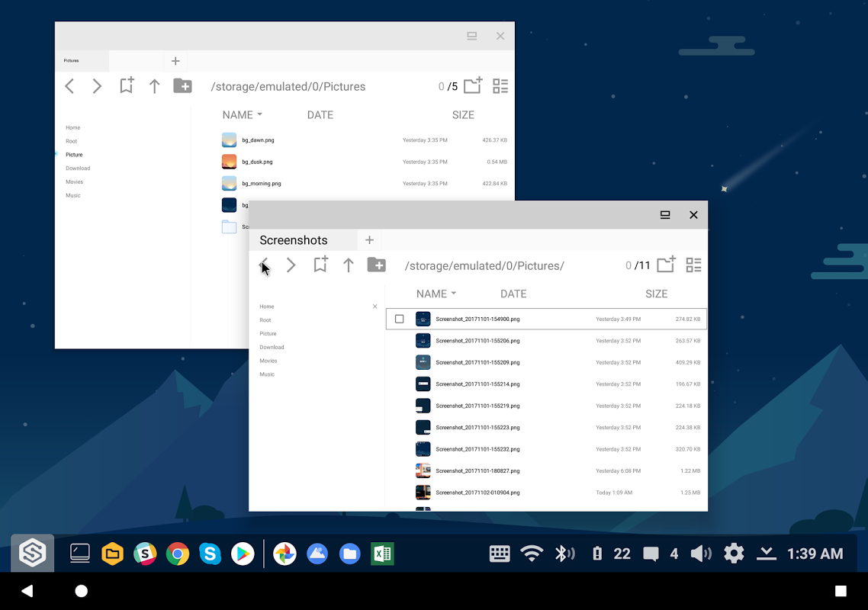Switch to the Pictures tab in the back window
Screen dimensions: 868x610
(82, 60)
